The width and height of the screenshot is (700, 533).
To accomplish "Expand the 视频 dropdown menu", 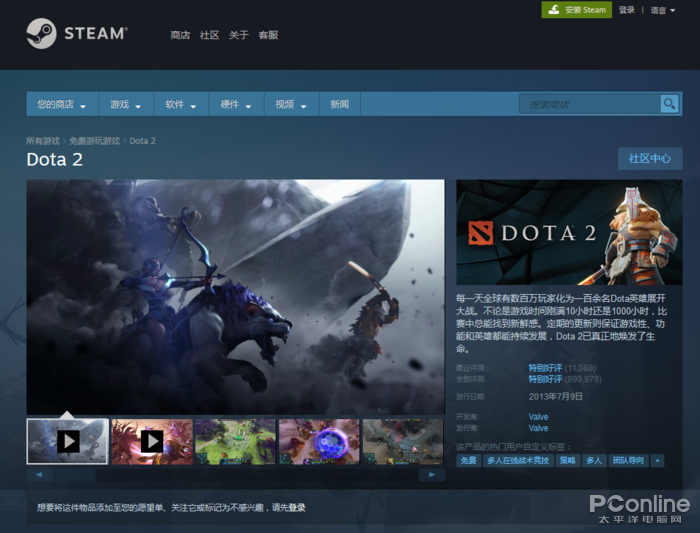I will click(292, 104).
